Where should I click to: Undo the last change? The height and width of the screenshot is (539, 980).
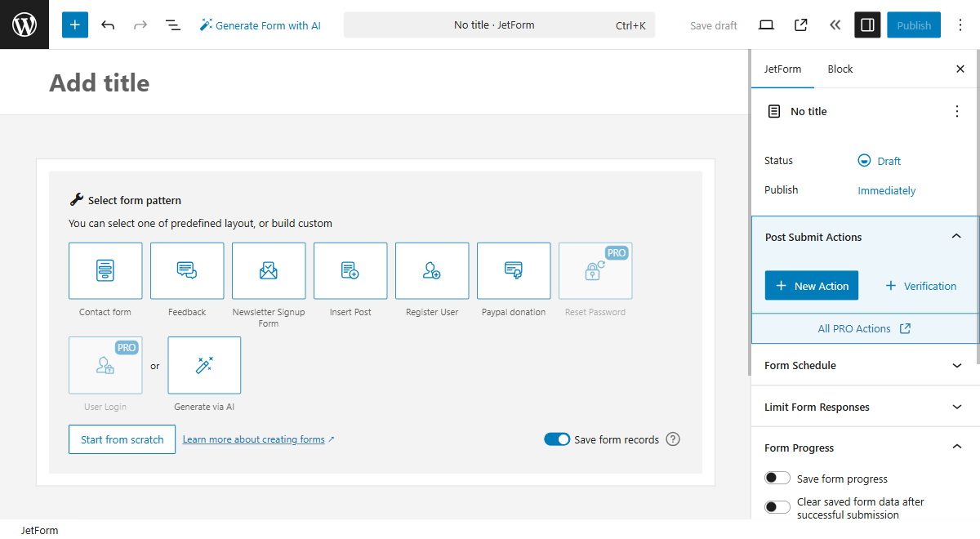(108, 24)
